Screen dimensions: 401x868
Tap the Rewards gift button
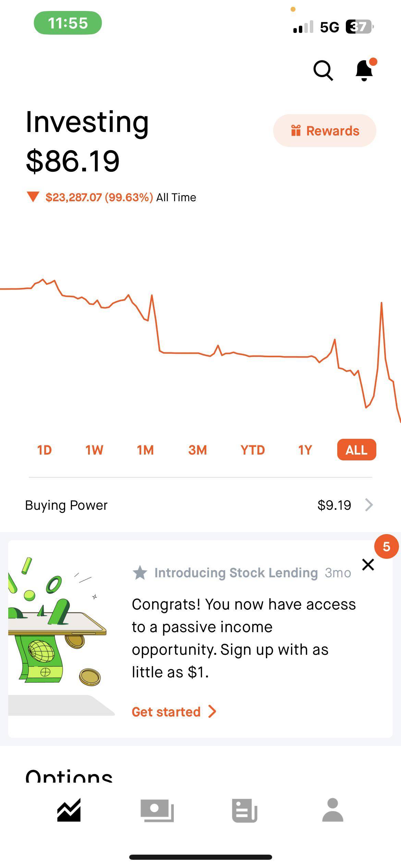(324, 131)
